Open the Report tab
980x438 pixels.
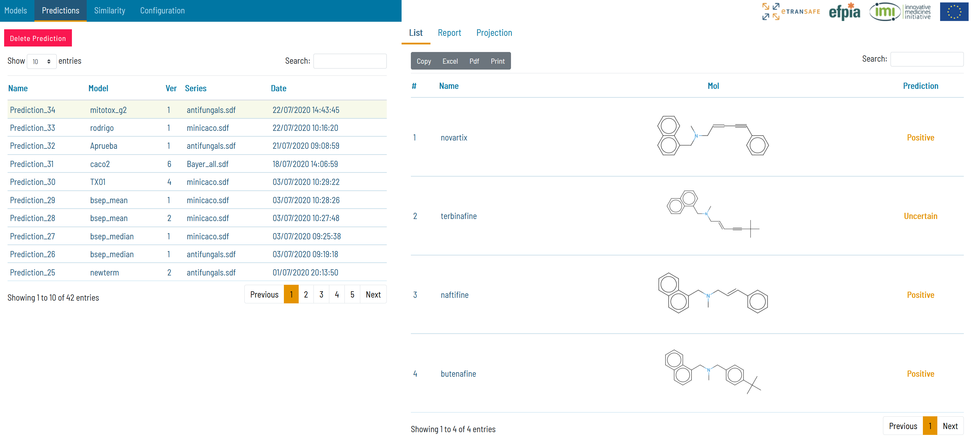click(x=449, y=33)
